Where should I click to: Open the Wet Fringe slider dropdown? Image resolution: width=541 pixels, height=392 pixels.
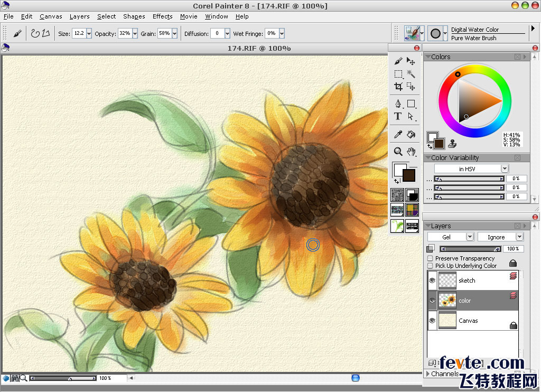pyautogui.click(x=282, y=33)
